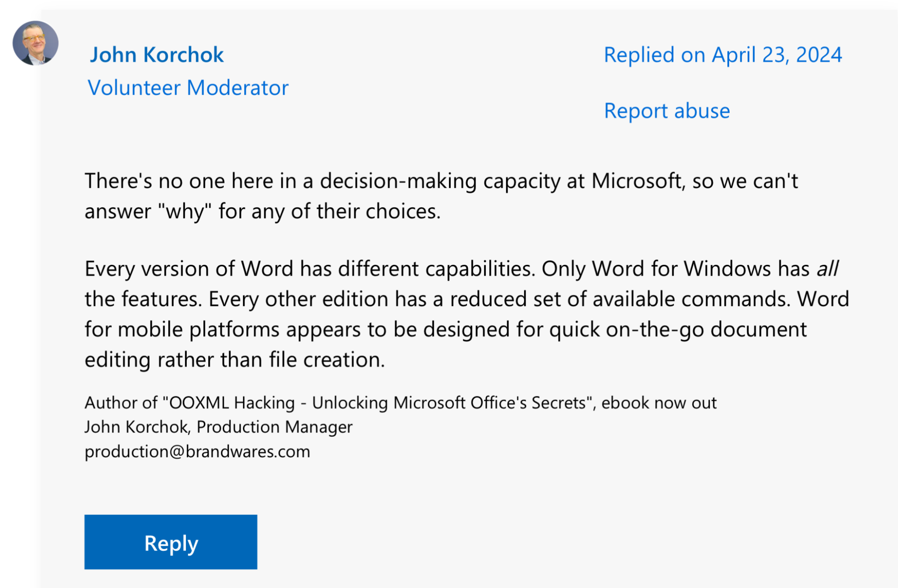Click John Korchok's profile avatar picture
Viewport: 898px width, 588px height.
(35, 43)
